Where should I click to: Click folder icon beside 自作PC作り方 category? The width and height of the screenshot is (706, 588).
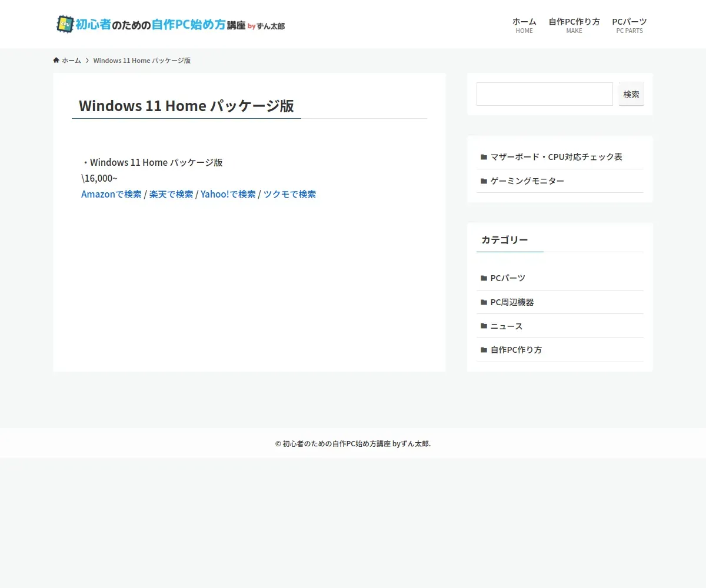pos(484,350)
